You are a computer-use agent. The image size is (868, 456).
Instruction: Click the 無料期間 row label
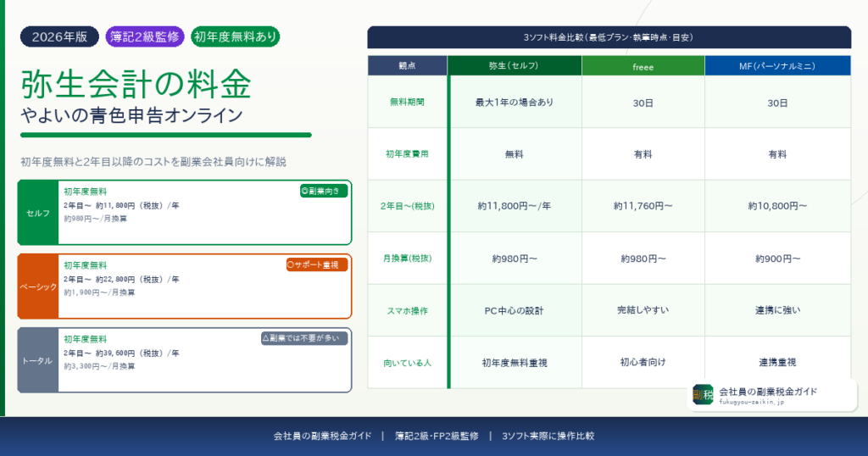tap(408, 102)
